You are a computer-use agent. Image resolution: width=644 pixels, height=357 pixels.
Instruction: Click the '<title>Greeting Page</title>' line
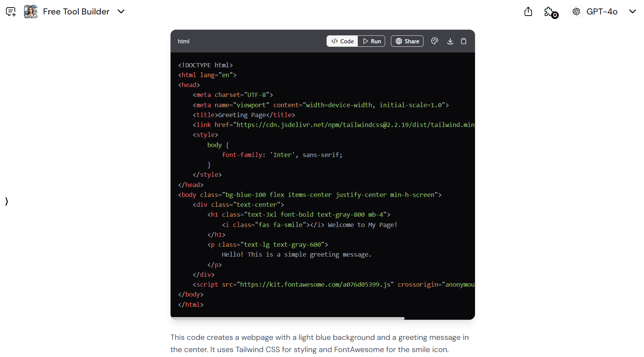244,115
